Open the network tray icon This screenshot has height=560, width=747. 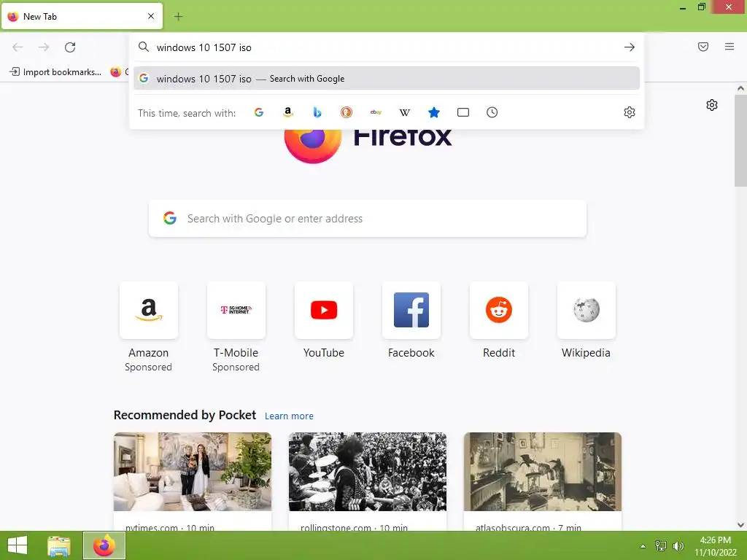660,546
